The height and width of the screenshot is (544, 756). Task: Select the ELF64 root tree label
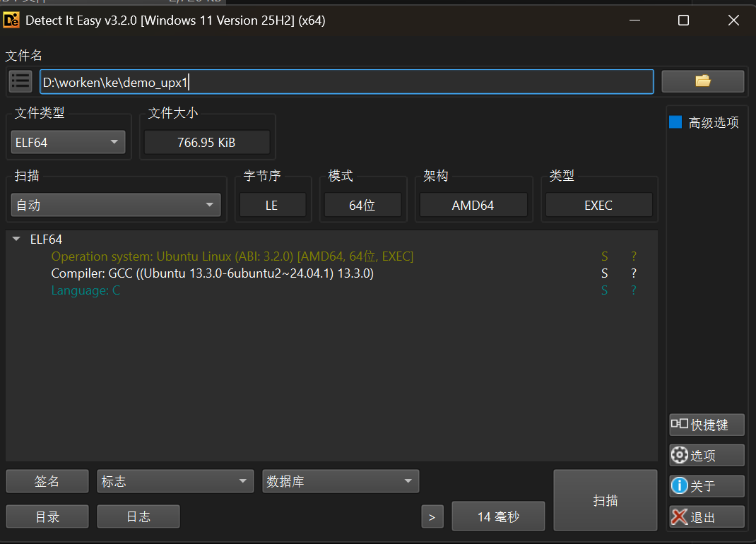[47, 240]
